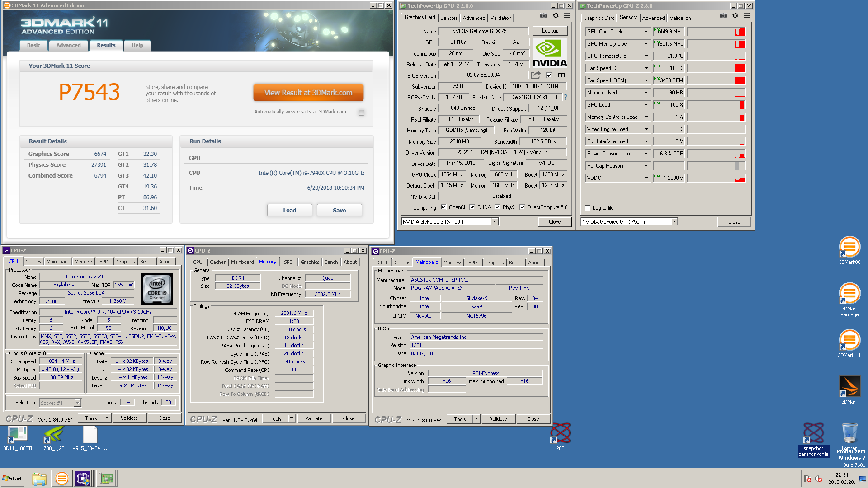Screen dimensions: 868x488
Task: Click the refresh icon in GPU-Z Sensors window
Action: tap(735, 16)
